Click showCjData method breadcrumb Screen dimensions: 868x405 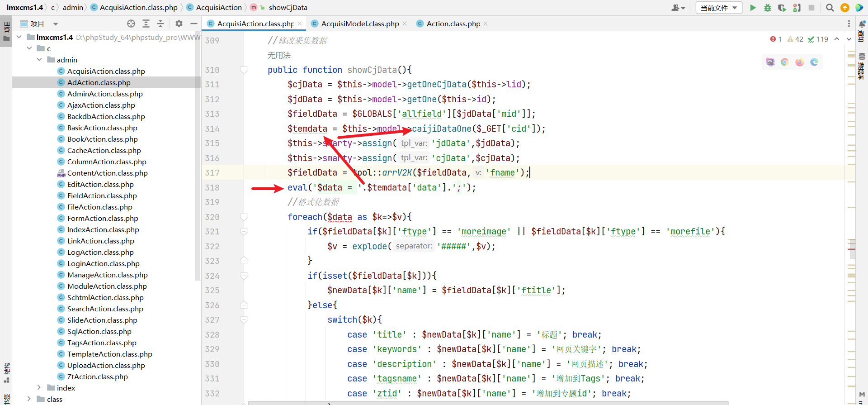(x=278, y=7)
